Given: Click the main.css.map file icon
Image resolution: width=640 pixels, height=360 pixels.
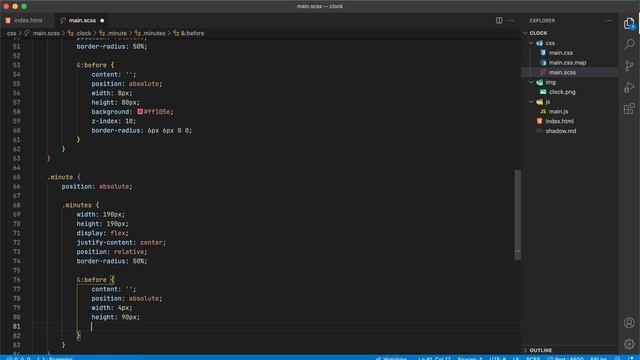Looking at the screenshot, I should pyautogui.click(x=543, y=62).
